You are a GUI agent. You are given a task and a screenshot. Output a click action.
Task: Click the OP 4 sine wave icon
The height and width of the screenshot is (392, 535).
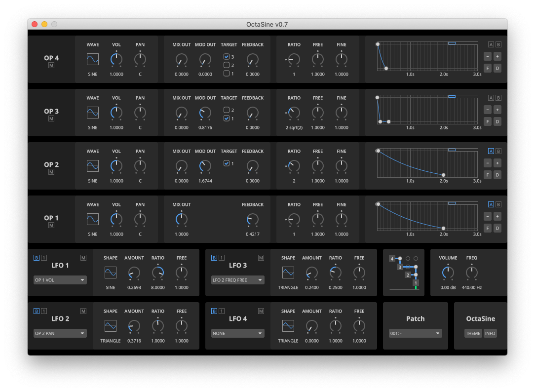(x=92, y=59)
